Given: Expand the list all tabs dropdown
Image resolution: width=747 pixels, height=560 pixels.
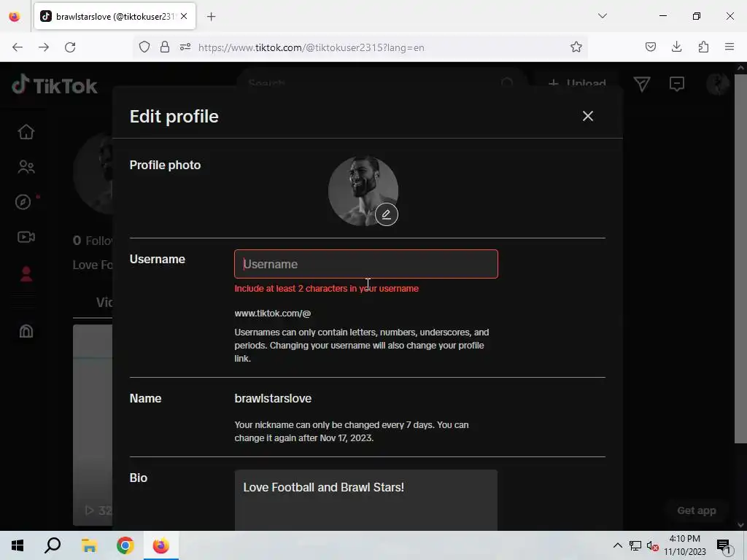Looking at the screenshot, I should 602,16.
